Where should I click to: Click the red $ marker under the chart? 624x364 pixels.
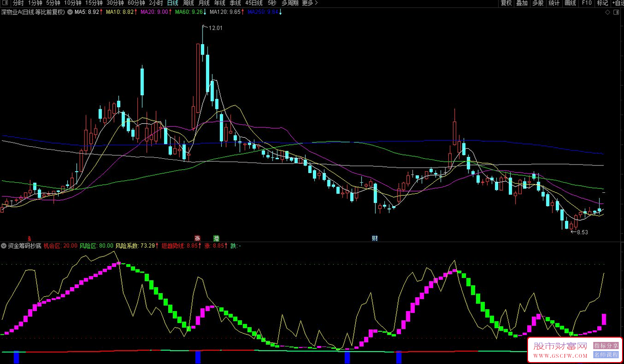coord(29,238)
